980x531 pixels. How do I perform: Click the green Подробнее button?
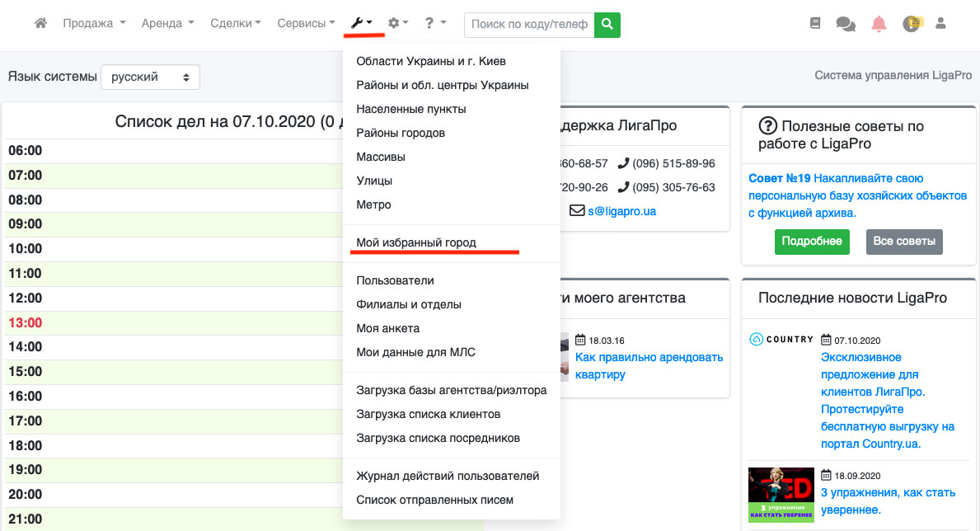click(x=812, y=242)
